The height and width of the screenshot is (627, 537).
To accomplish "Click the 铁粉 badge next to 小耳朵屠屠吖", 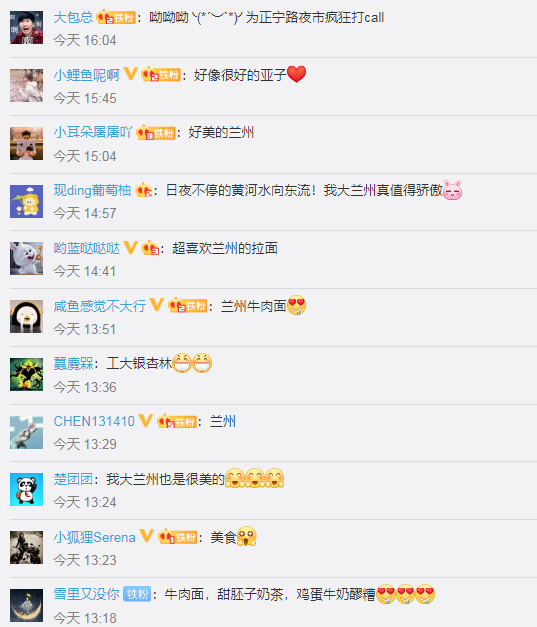I will pyautogui.click(x=156, y=132).
